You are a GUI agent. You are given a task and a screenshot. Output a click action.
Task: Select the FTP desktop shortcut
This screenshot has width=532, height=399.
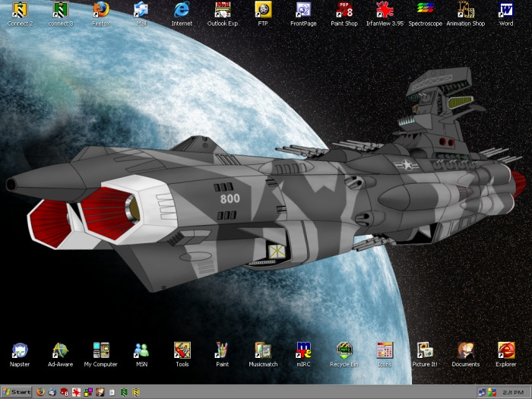coord(263,14)
